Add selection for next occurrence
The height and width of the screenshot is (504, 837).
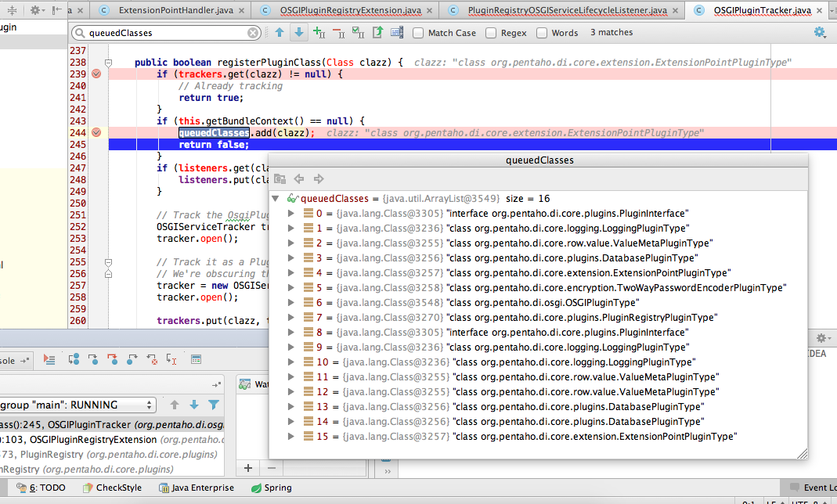click(x=319, y=33)
